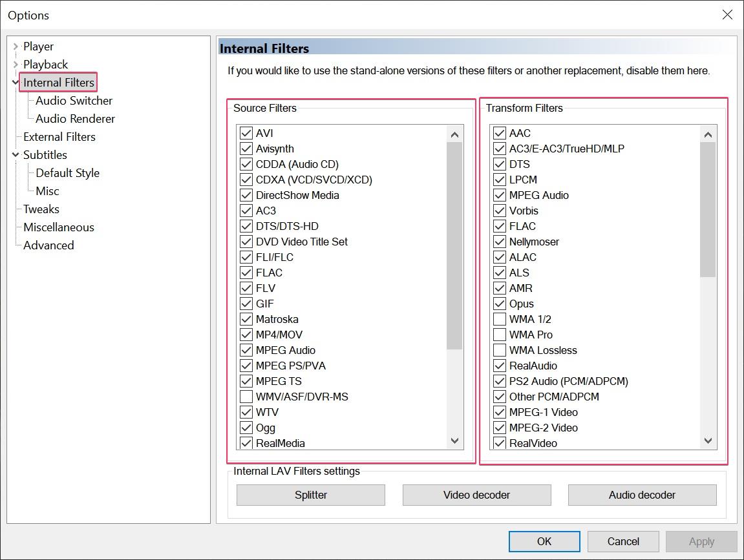
Task: Uncheck PS2 Audio (PCM/ADPCM) filter
Action: 499,381
